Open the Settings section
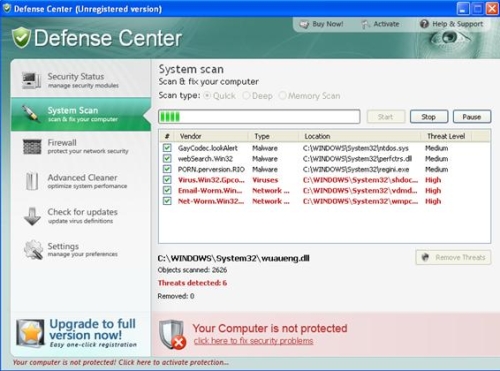Image resolution: width=500 pixels, height=371 pixels. tap(81, 250)
